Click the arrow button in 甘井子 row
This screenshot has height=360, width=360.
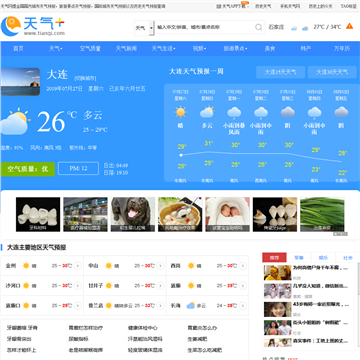160,286
